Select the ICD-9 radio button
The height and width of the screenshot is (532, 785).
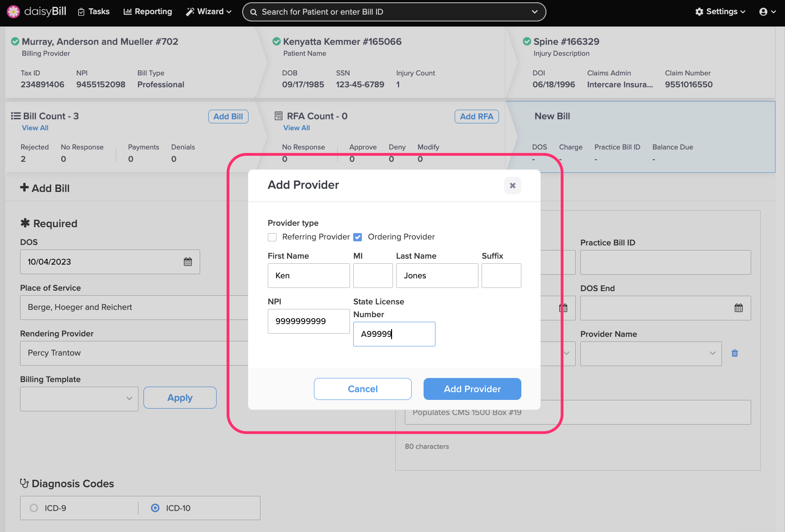click(34, 508)
